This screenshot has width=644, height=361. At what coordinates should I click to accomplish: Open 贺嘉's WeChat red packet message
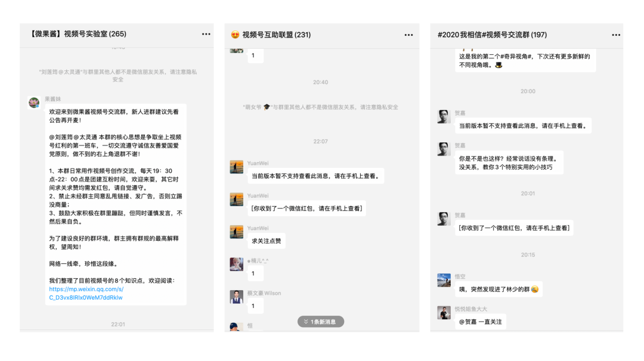coord(514,228)
